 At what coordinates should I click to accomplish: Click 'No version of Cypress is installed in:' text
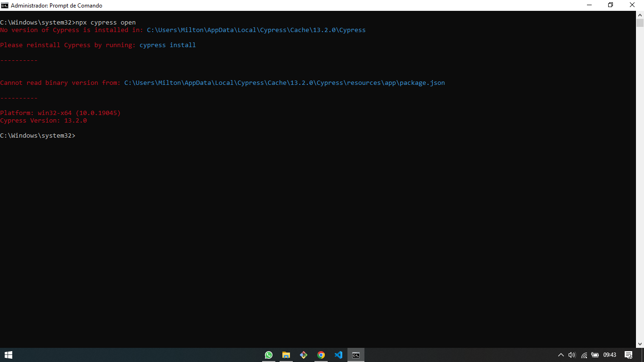click(72, 30)
